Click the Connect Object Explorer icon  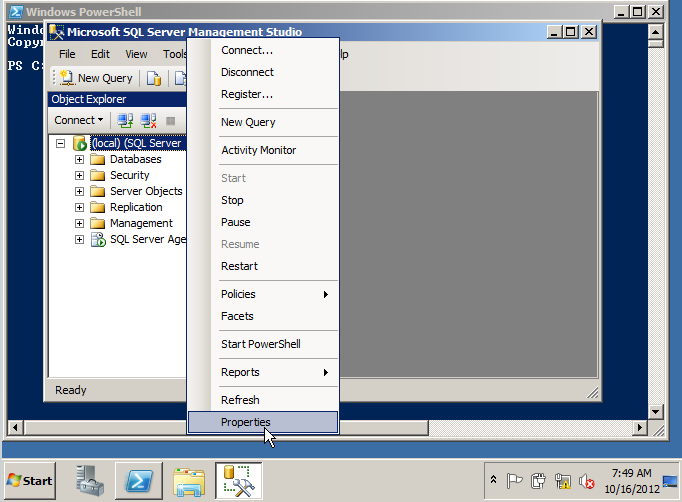(125, 120)
